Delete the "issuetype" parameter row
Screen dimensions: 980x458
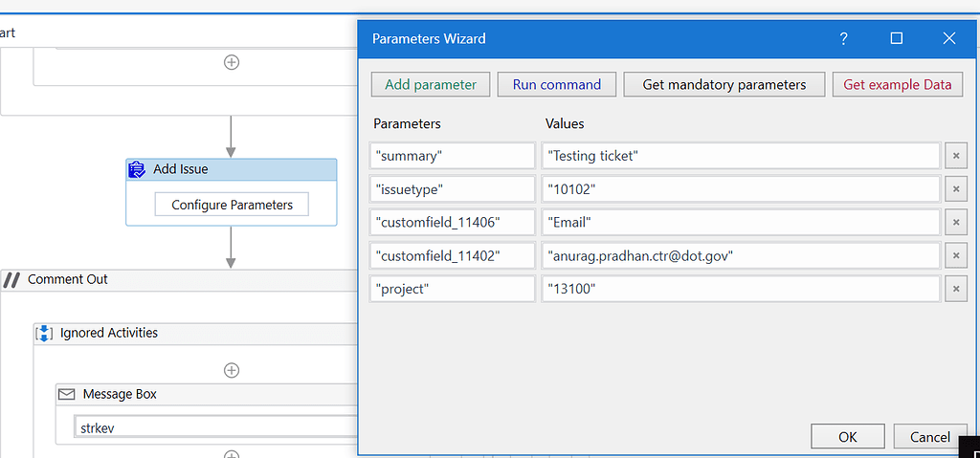coord(955,189)
